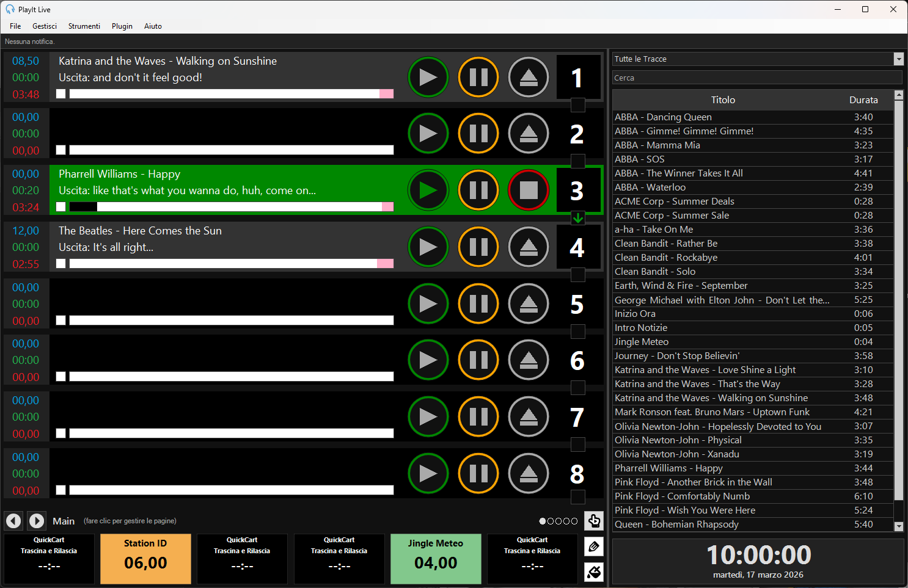This screenshot has height=588, width=908.
Task: Eject button on player 8
Action: [x=529, y=474]
